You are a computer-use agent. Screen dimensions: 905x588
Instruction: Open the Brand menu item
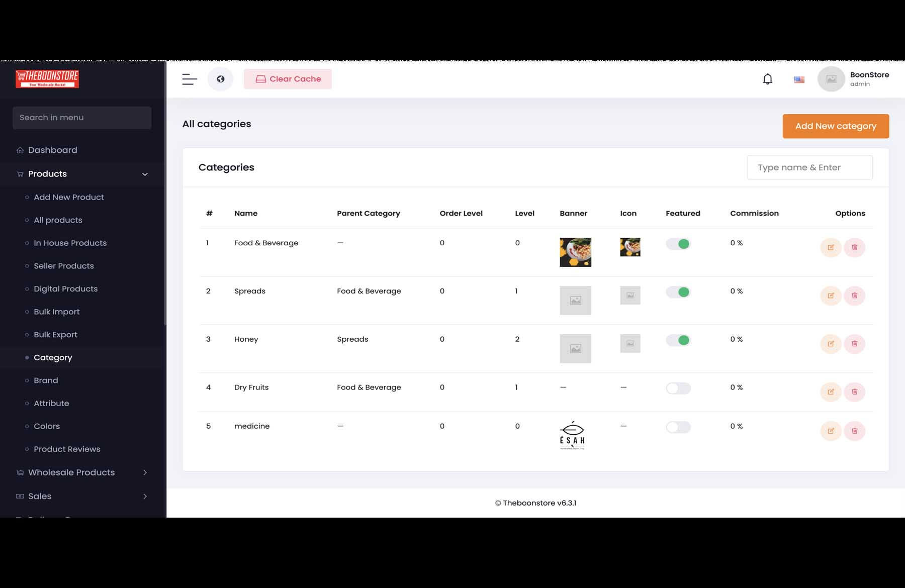pos(46,380)
